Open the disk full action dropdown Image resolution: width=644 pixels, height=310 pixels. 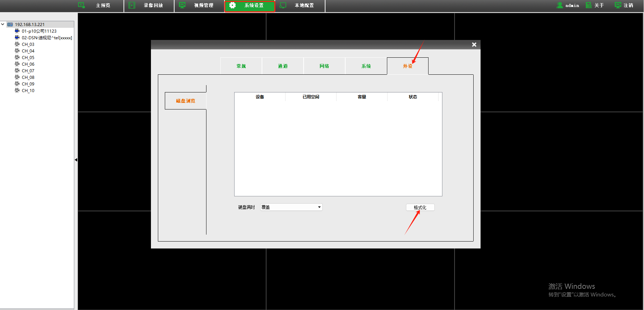coord(319,207)
